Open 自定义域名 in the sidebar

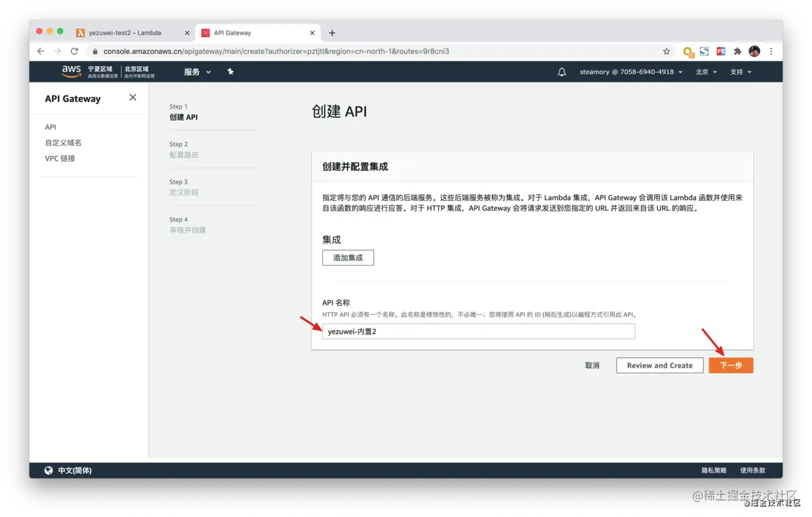pos(63,143)
